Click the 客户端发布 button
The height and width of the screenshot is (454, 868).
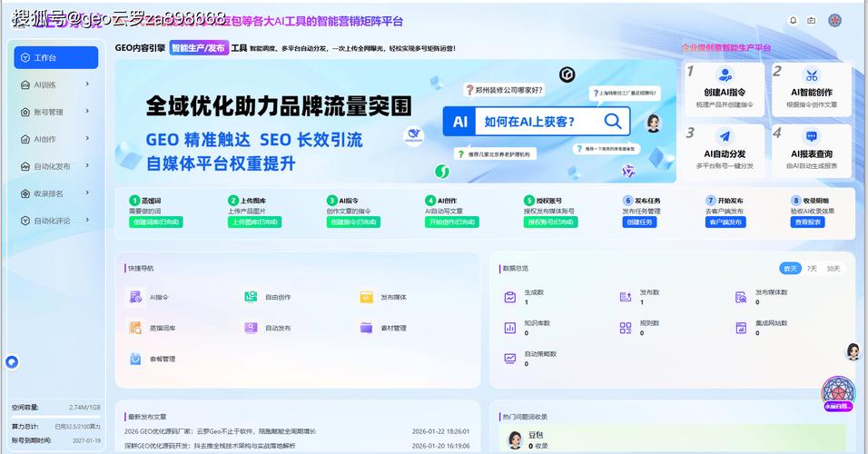[725, 222]
